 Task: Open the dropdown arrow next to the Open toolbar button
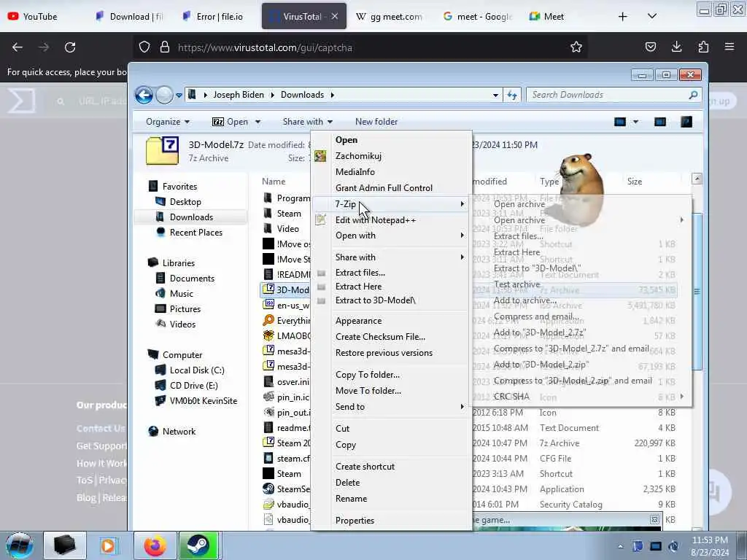(258, 122)
